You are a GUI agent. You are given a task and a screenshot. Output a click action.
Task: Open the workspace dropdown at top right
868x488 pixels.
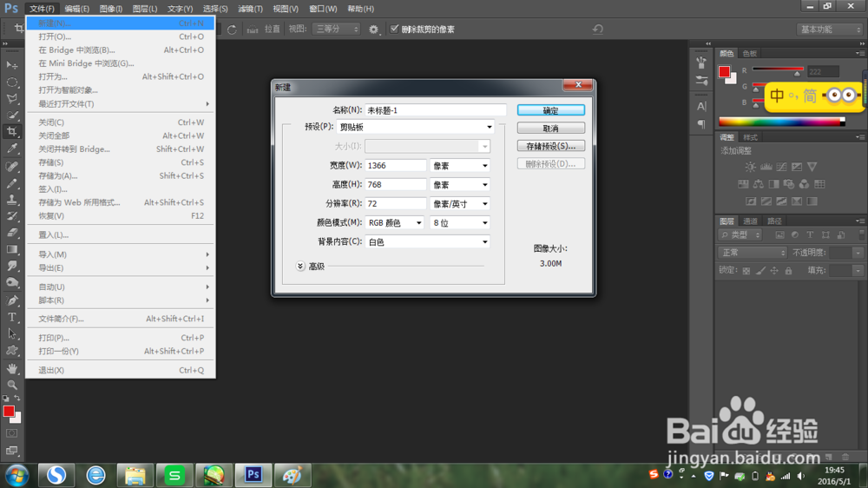829,30
